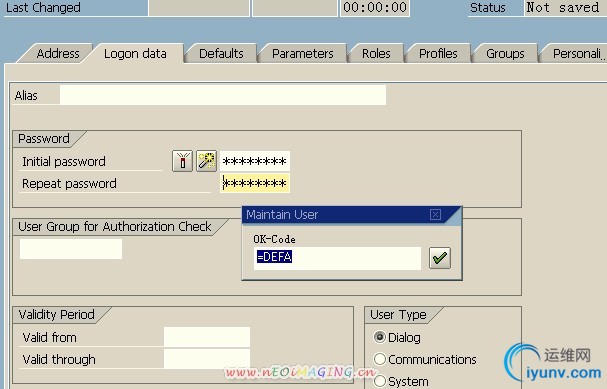The height and width of the screenshot is (389, 607).
Task: Confirm OK-Code with green checkmark button
Action: pyautogui.click(x=440, y=258)
